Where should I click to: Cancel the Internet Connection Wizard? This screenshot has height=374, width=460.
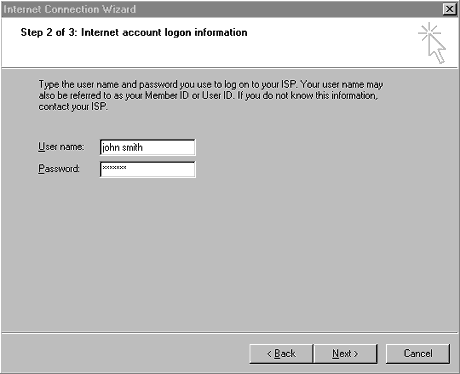click(418, 354)
